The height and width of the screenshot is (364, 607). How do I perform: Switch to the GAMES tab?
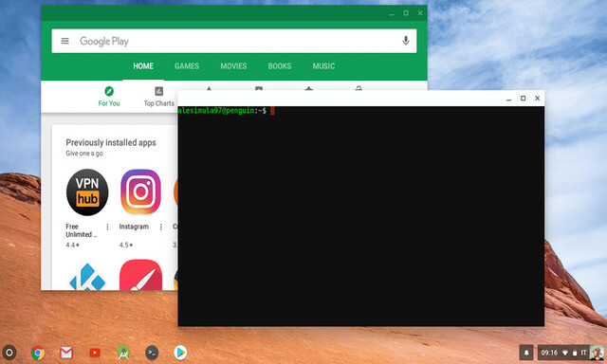[187, 66]
